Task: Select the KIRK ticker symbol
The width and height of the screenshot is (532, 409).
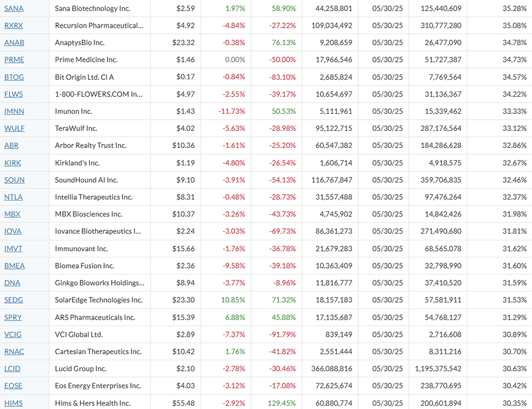Action: coord(13,163)
